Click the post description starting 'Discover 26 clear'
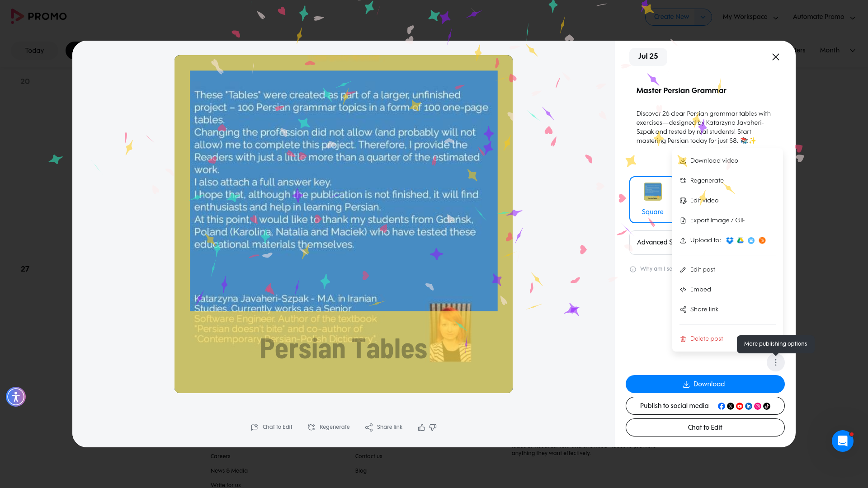This screenshot has height=488, width=868. pyautogui.click(x=703, y=127)
